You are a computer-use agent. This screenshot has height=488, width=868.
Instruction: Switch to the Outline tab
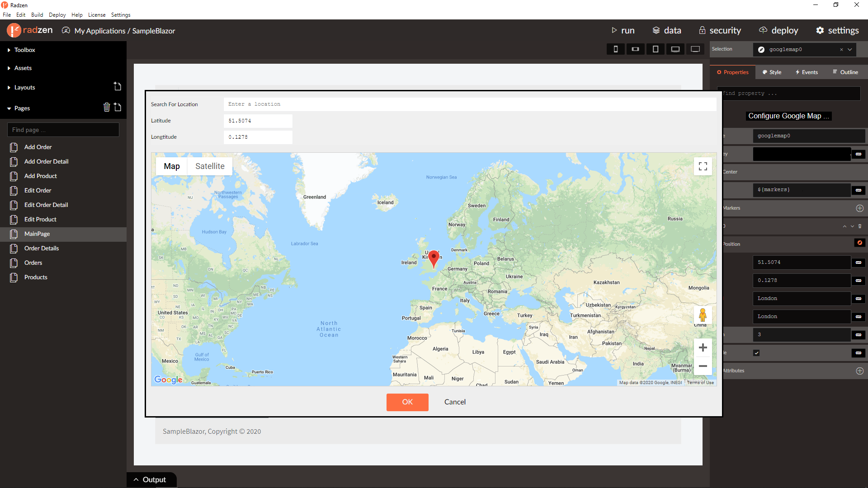[x=845, y=72]
